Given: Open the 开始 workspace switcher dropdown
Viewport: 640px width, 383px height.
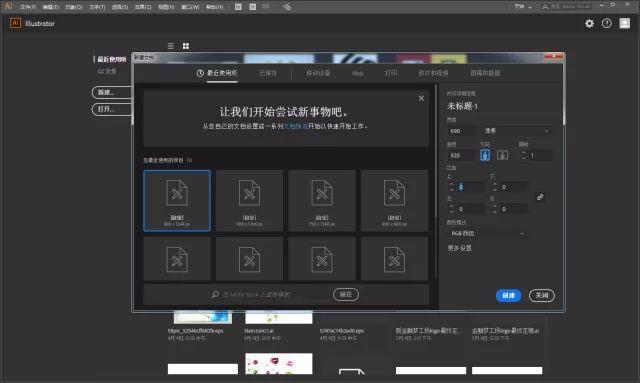Looking at the screenshot, I should tap(523, 7).
